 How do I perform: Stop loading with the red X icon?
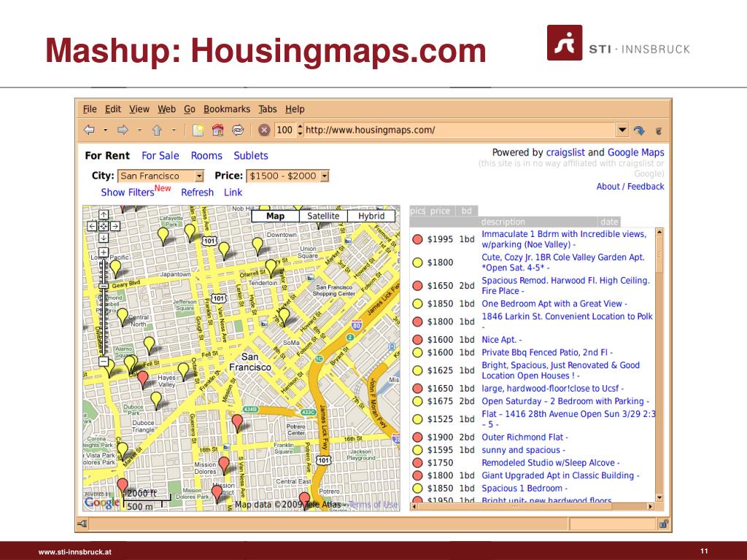(264, 130)
